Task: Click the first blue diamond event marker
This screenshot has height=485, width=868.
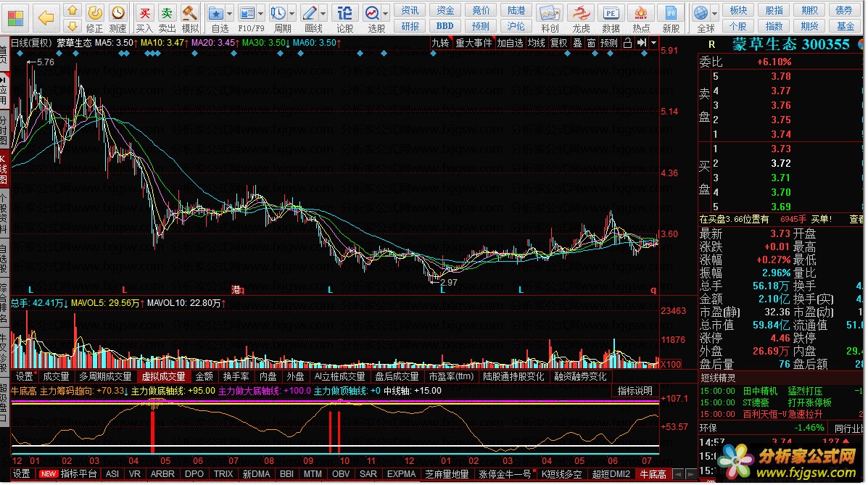Action: [20, 54]
